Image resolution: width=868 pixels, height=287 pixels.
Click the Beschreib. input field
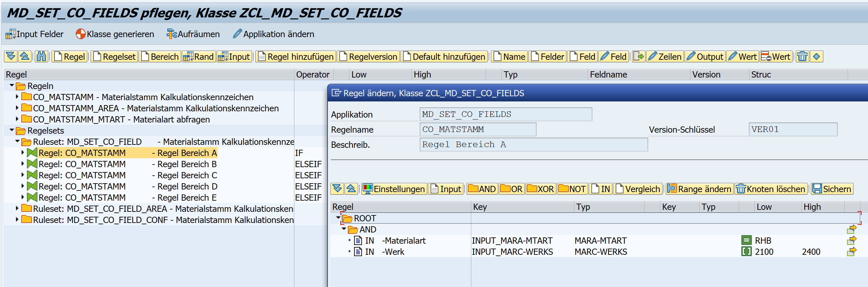(x=533, y=145)
